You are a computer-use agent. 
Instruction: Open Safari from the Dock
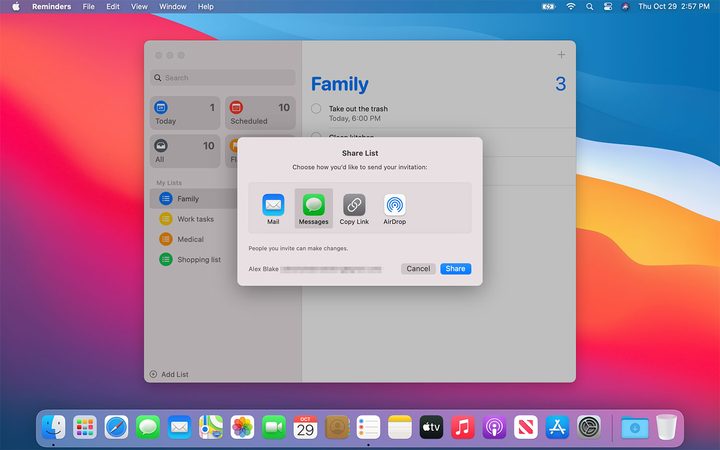(x=116, y=428)
